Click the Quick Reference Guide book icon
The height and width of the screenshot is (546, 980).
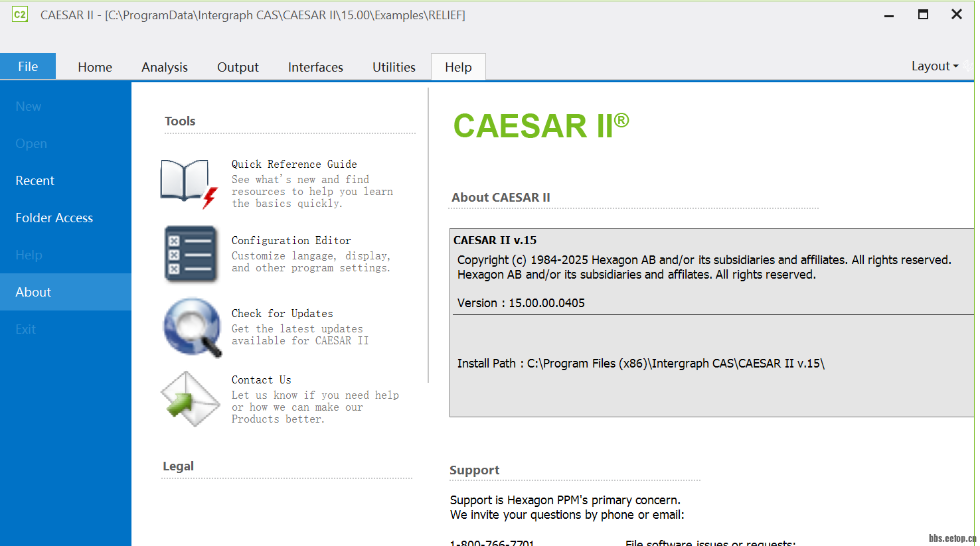[189, 183]
